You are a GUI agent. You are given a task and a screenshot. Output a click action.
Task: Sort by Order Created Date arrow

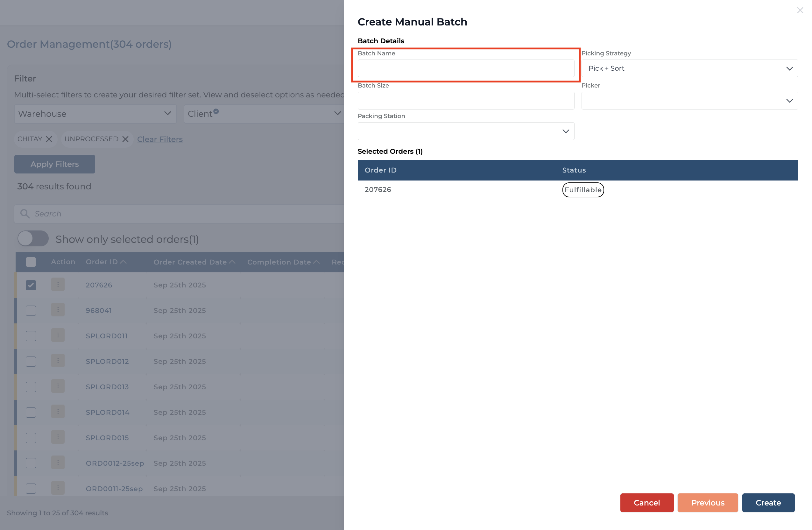click(232, 262)
